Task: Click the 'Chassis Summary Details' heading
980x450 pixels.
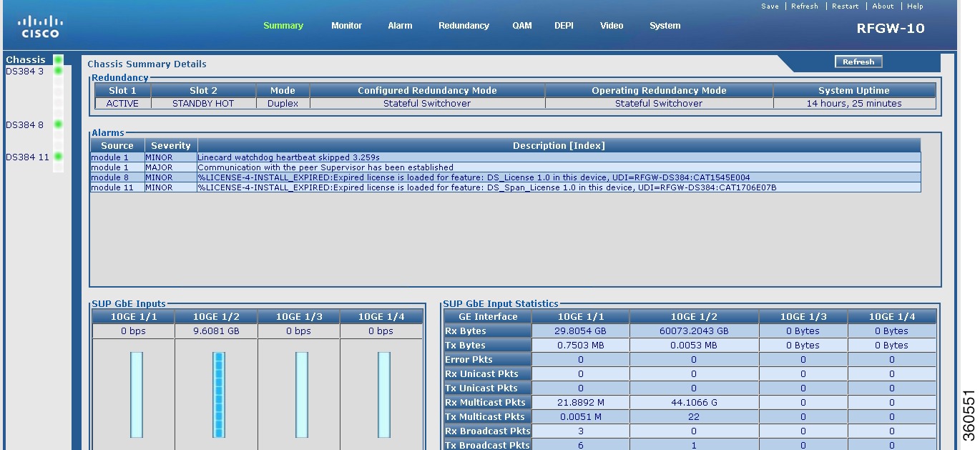Action: click(x=147, y=64)
